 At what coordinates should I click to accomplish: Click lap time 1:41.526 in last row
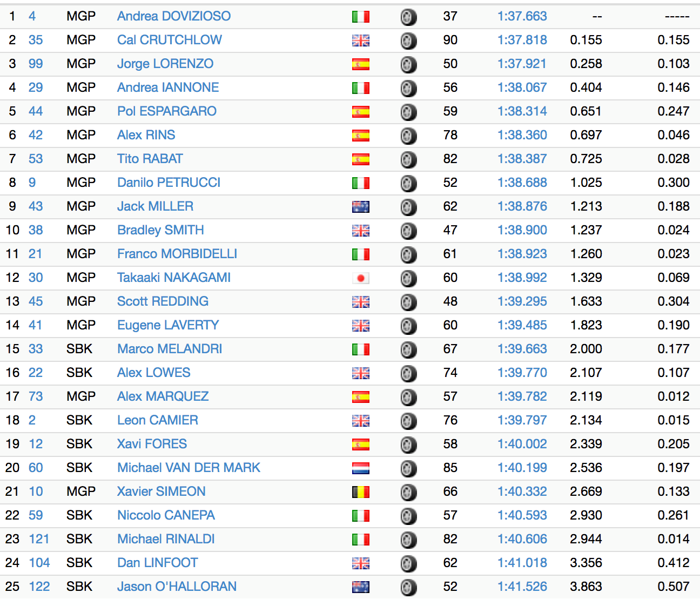pyautogui.click(x=522, y=587)
